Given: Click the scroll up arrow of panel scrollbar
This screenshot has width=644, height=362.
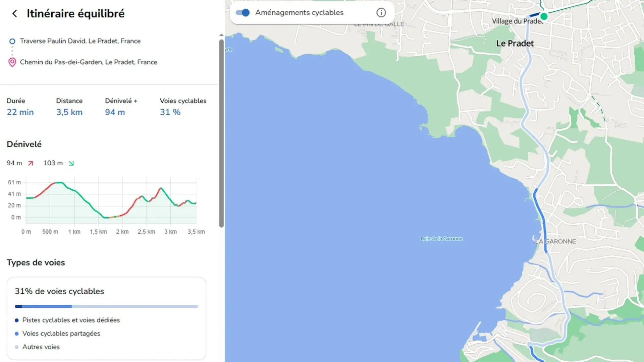Looking at the screenshot, I should 221,35.
